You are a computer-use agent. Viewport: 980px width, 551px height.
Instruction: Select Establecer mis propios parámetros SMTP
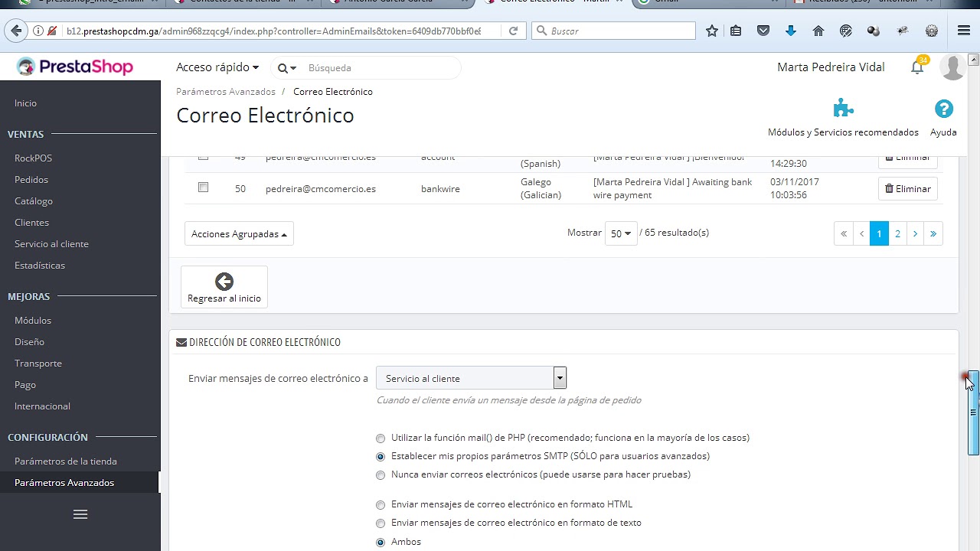pos(381,457)
